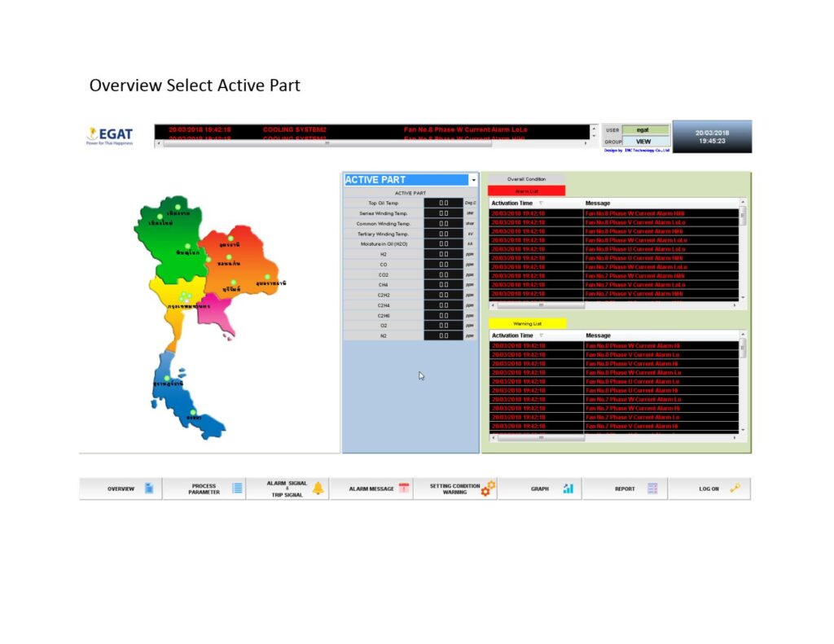Image resolution: width=834 pixels, height=644 pixels.
Task: Click the Setting Condition Warning gears icon
Action: [488, 488]
